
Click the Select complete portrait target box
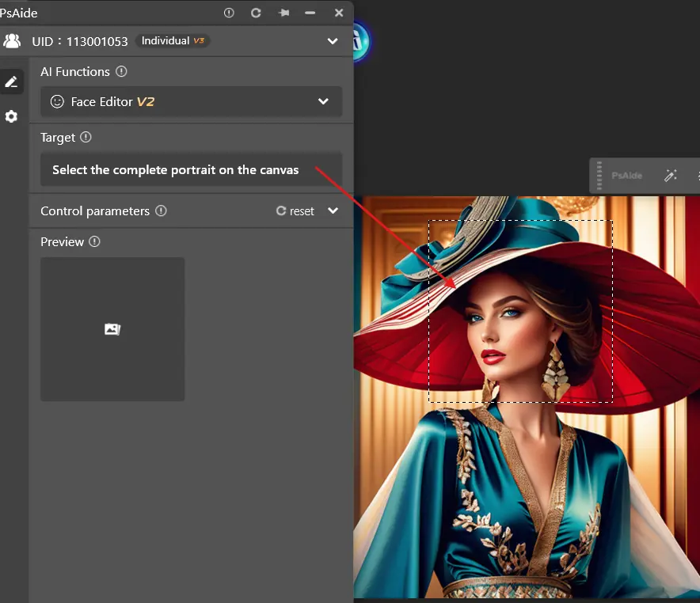pos(191,169)
